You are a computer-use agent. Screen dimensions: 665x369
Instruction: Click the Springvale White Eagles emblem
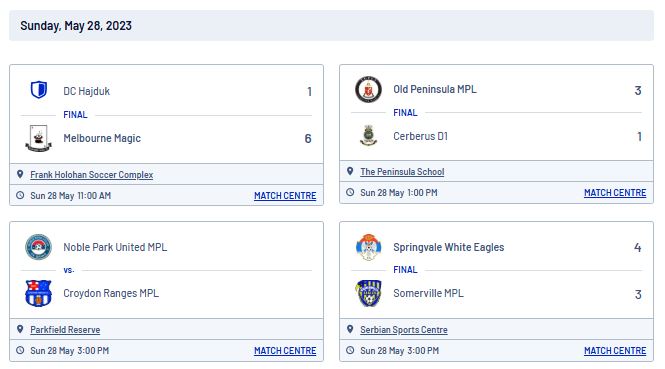(368, 247)
